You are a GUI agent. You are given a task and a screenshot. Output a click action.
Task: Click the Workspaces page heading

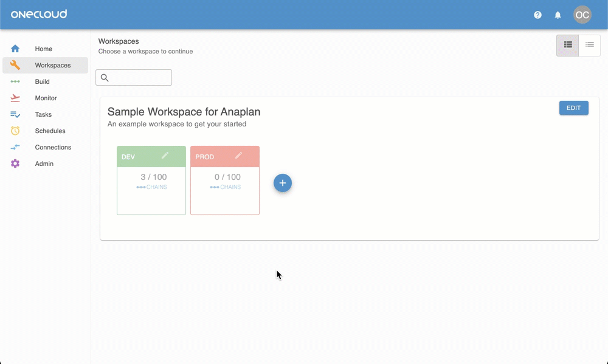coord(119,41)
